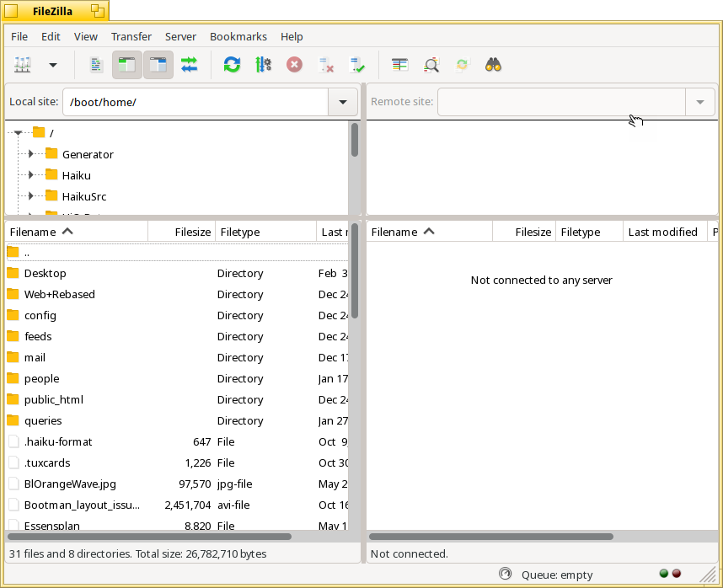723x588 pixels.
Task: Select the .tuxcards file
Action: tap(177, 462)
